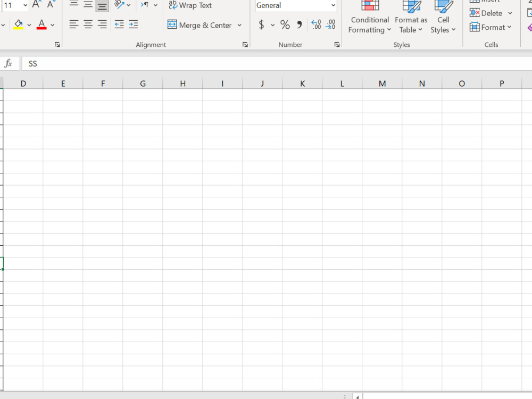
Task: Select the column M header
Action: pos(382,84)
